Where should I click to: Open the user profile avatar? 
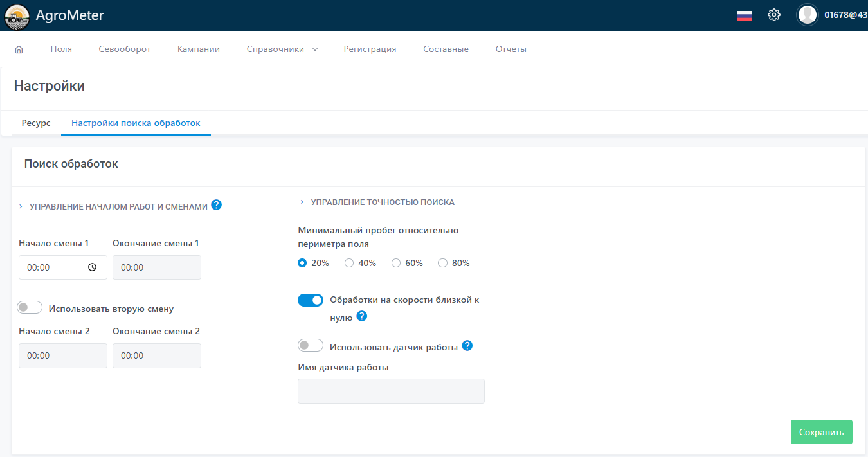coord(807,14)
